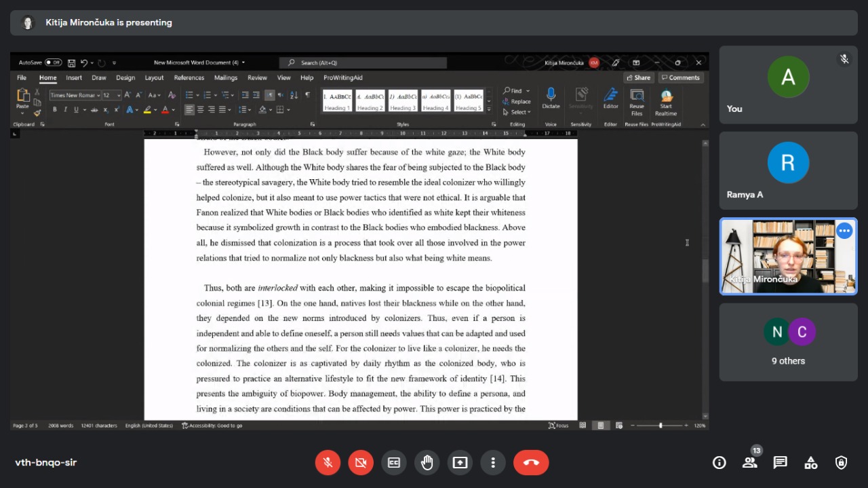Click the Start Realtime ProWritingAid icon
This screenshot has width=868, height=488.
pos(666,102)
